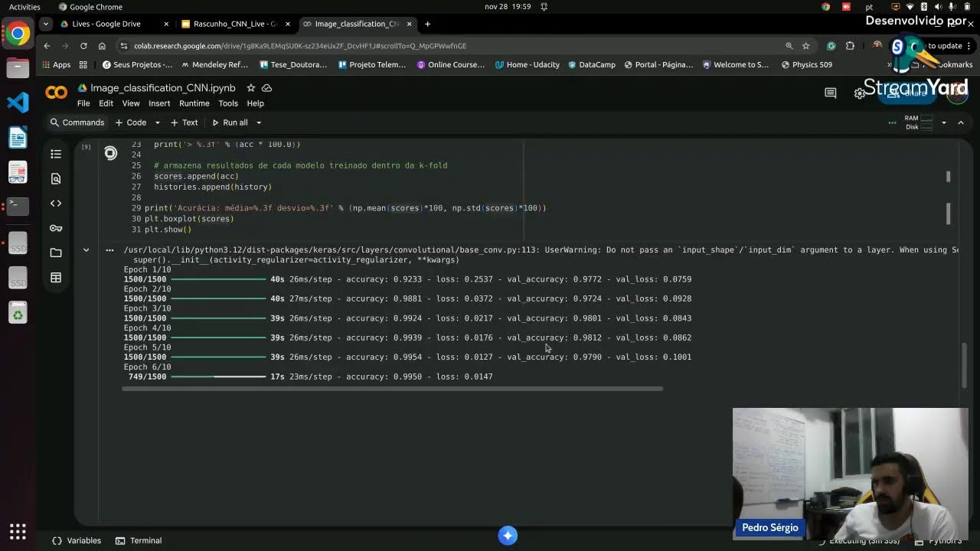Open the Files folder sidebar icon

pyautogui.click(x=56, y=253)
